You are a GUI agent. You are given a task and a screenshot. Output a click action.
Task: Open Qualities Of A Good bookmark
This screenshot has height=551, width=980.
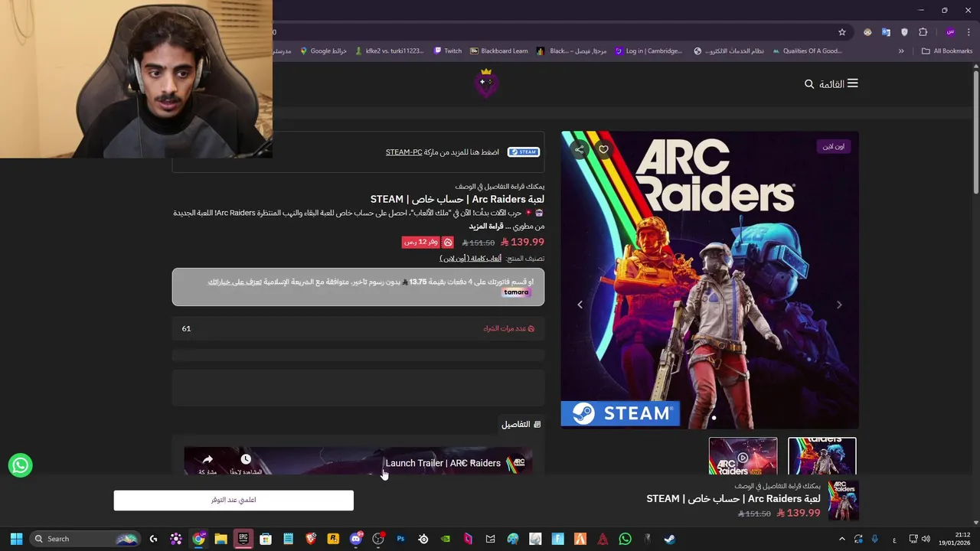807,51
